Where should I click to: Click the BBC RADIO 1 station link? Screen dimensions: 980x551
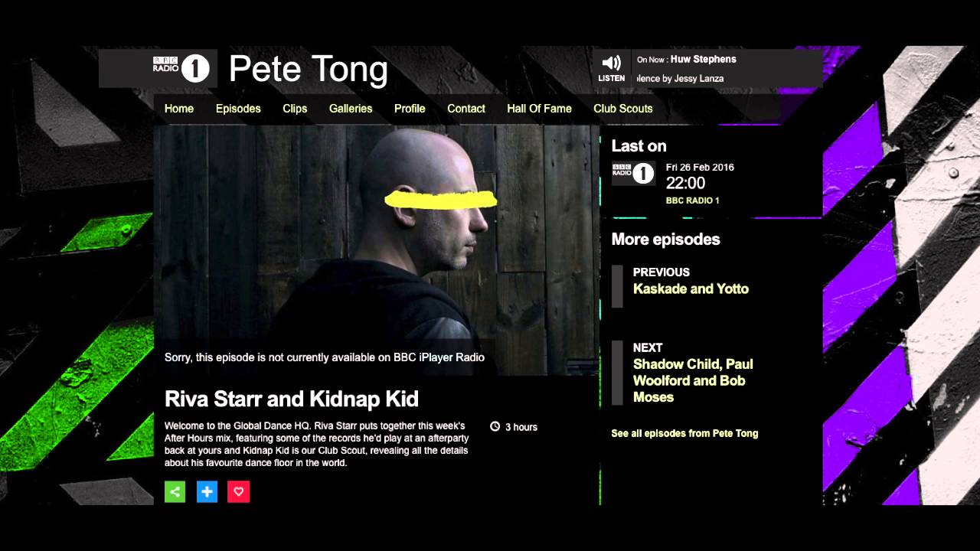[693, 201]
